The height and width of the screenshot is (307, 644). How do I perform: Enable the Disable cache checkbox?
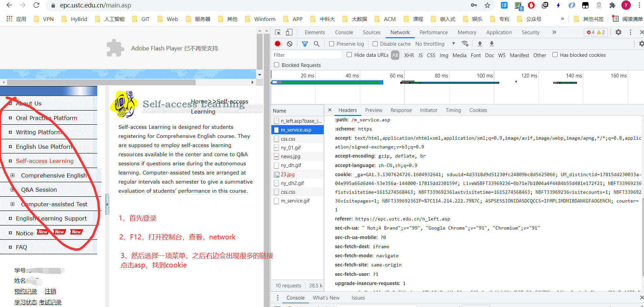pos(375,44)
